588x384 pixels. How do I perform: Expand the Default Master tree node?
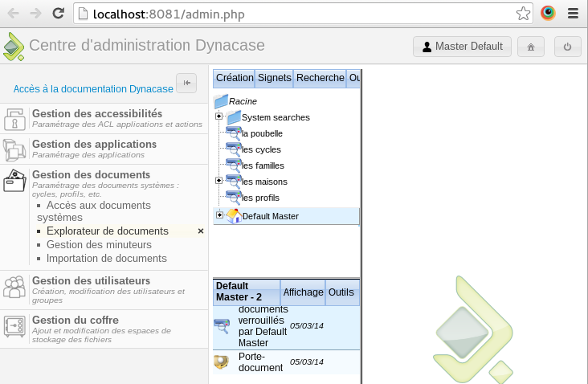click(x=219, y=214)
